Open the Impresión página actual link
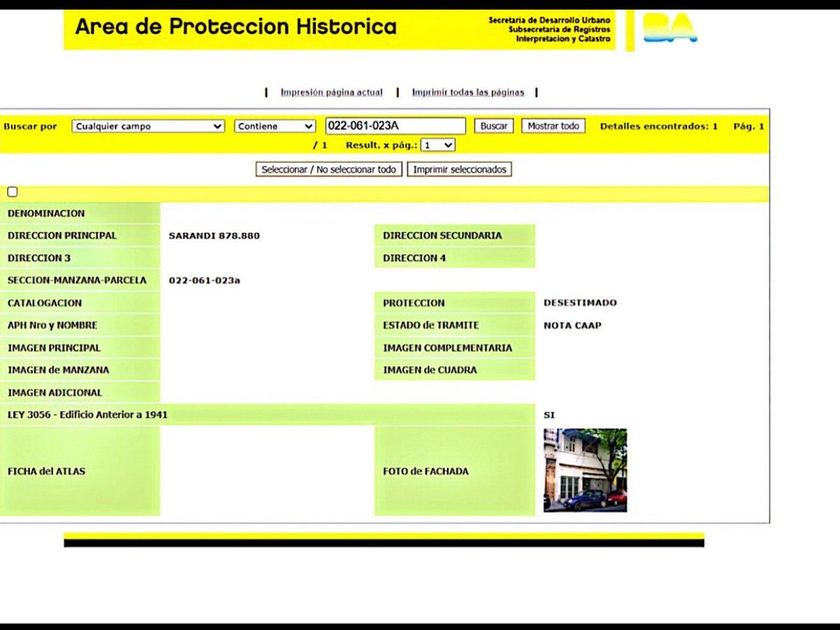This screenshot has height=630, width=840. pos(332,92)
